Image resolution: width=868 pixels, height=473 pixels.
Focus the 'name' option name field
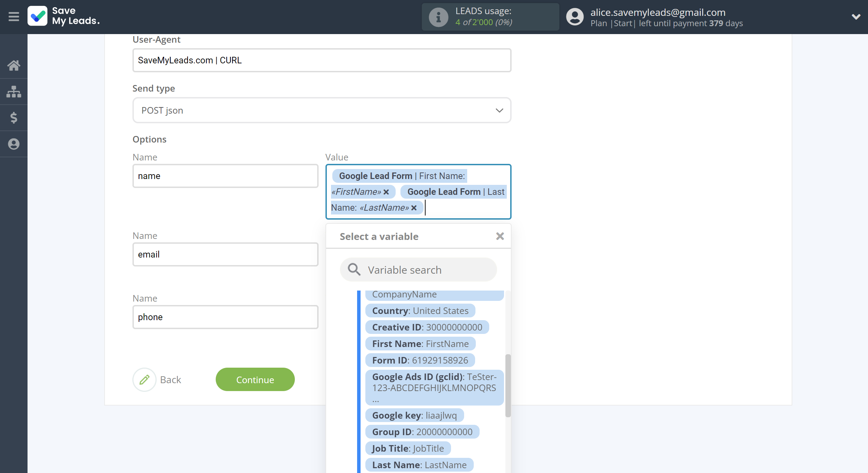pyautogui.click(x=225, y=176)
